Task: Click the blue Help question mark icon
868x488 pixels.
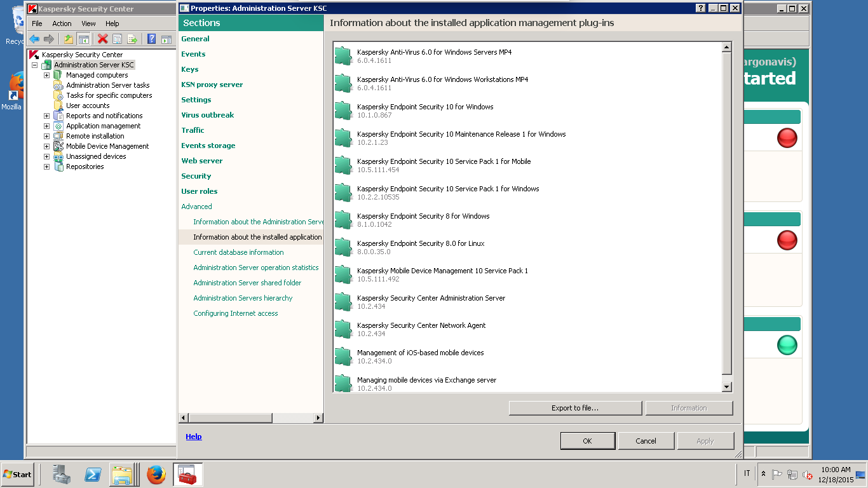Action: tap(152, 39)
